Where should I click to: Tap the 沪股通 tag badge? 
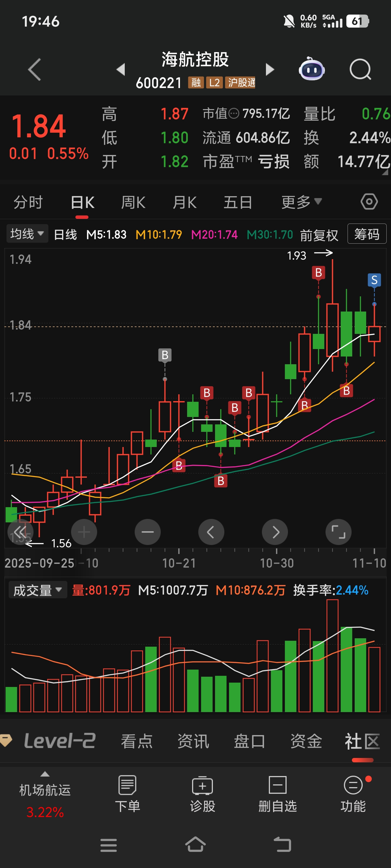tap(240, 82)
